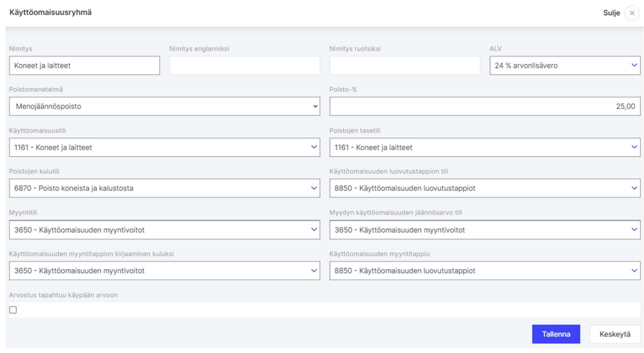Click the Sulje close icon
644x353 pixels.
coord(632,13)
